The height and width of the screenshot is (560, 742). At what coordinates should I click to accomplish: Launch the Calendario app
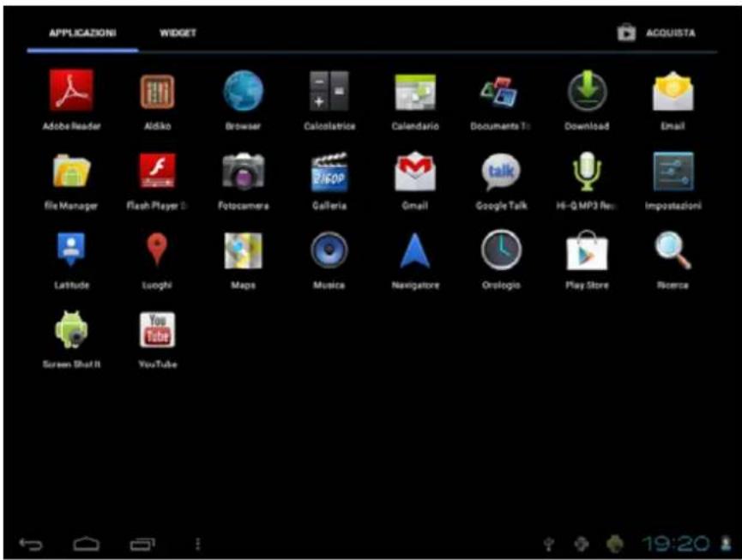tap(415, 91)
